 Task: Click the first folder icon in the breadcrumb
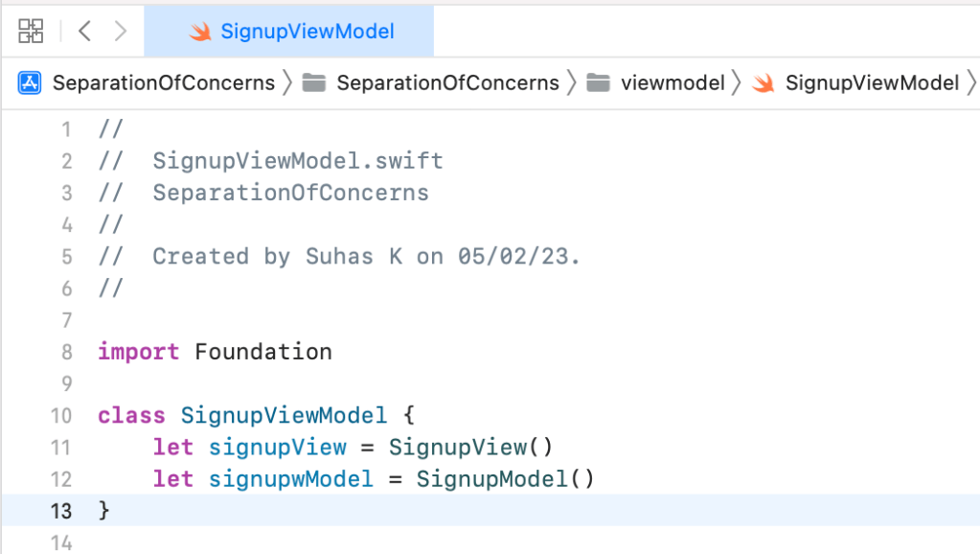click(x=313, y=83)
